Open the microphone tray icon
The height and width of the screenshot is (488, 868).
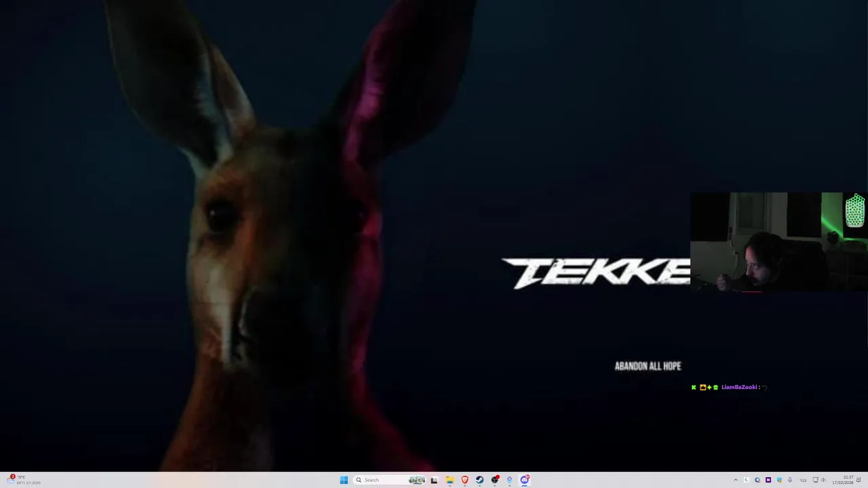[790, 480]
